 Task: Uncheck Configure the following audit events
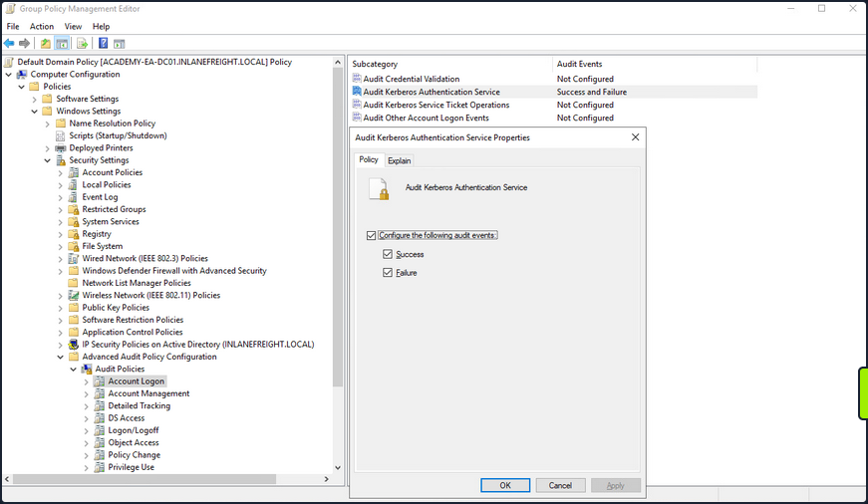pyautogui.click(x=372, y=235)
